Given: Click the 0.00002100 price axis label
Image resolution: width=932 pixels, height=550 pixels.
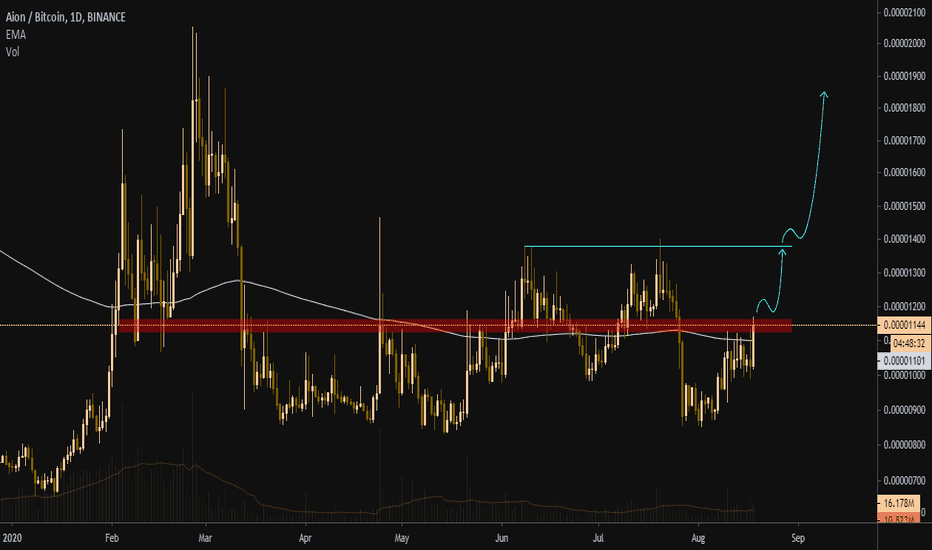Looking at the screenshot, I should click(904, 12).
